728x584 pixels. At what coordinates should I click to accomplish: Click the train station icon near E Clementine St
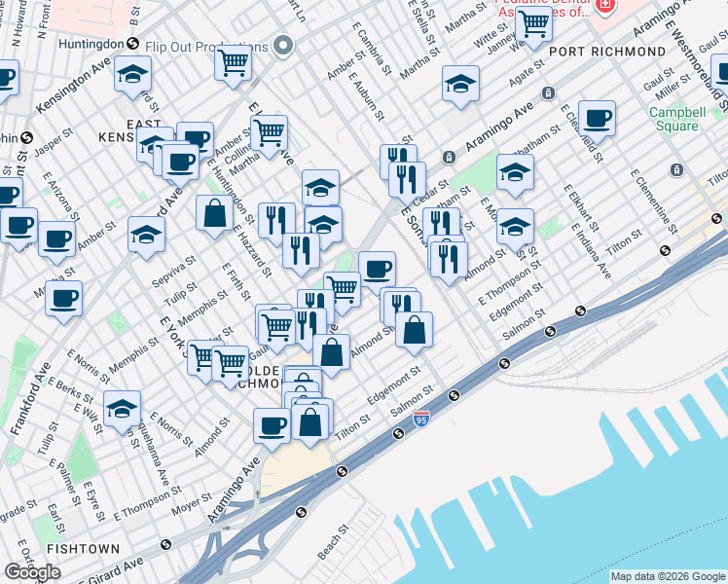[x=677, y=170]
